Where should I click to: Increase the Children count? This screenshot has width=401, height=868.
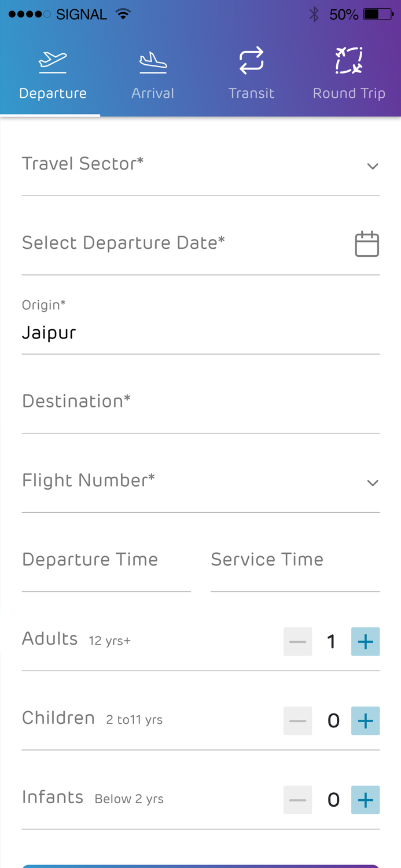pos(365,720)
